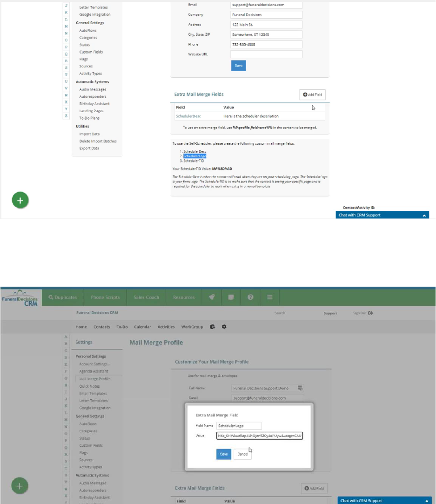This screenshot has height=504, width=436.
Task: Open the Phone Scripts tab
Action: pyautogui.click(x=105, y=297)
